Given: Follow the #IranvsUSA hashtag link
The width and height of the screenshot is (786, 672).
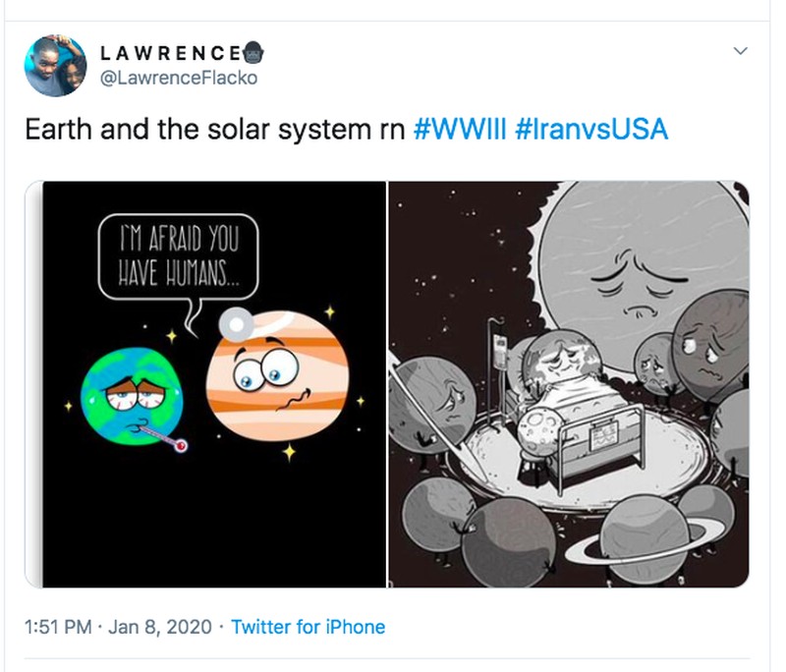Looking at the screenshot, I should (591, 130).
